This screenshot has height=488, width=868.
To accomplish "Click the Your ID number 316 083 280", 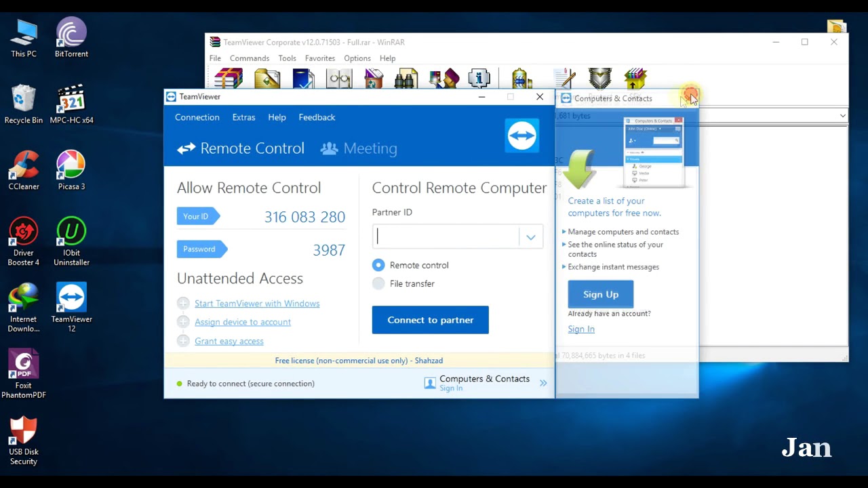I will click(304, 217).
